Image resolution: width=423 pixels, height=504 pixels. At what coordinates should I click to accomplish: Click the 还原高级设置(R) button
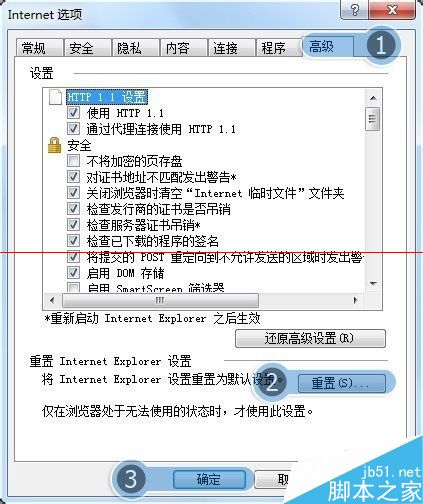click(x=310, y=339)
